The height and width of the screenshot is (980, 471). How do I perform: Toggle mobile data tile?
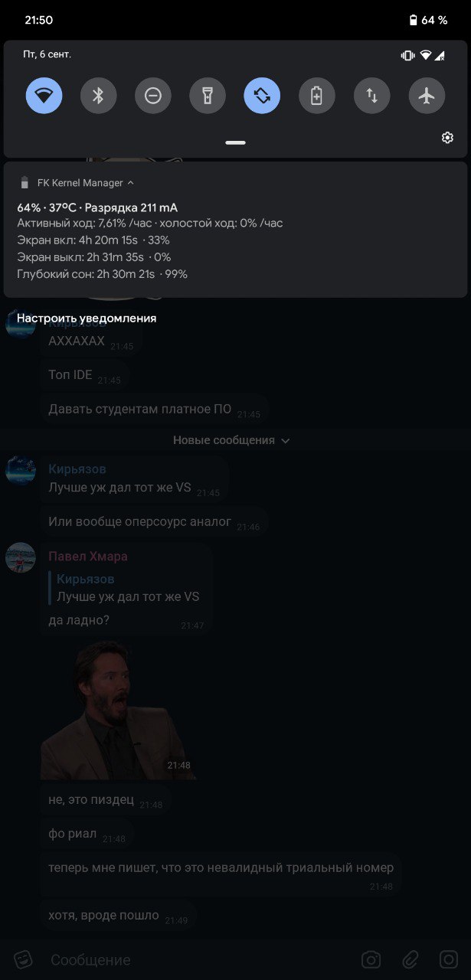(371, 96)
